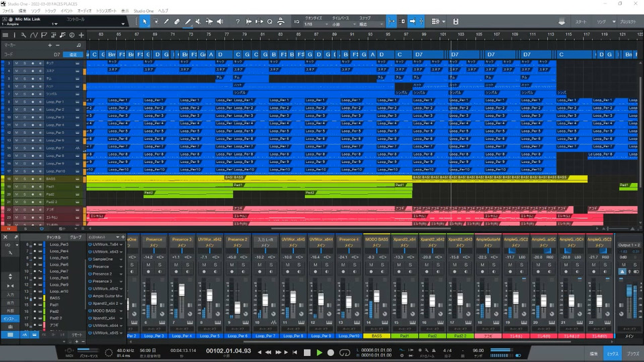
Task: Click the ソング button at top right
Action: click(x=603, y=21)
